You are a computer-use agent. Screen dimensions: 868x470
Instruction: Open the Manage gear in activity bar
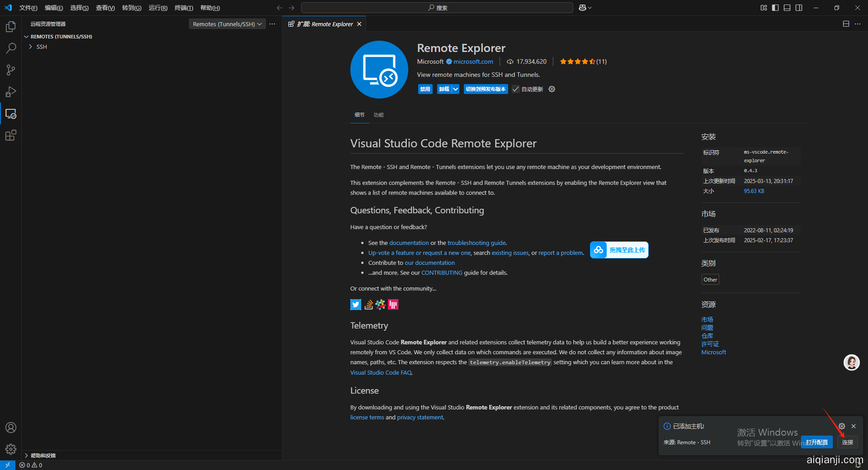tap(11, 449)
